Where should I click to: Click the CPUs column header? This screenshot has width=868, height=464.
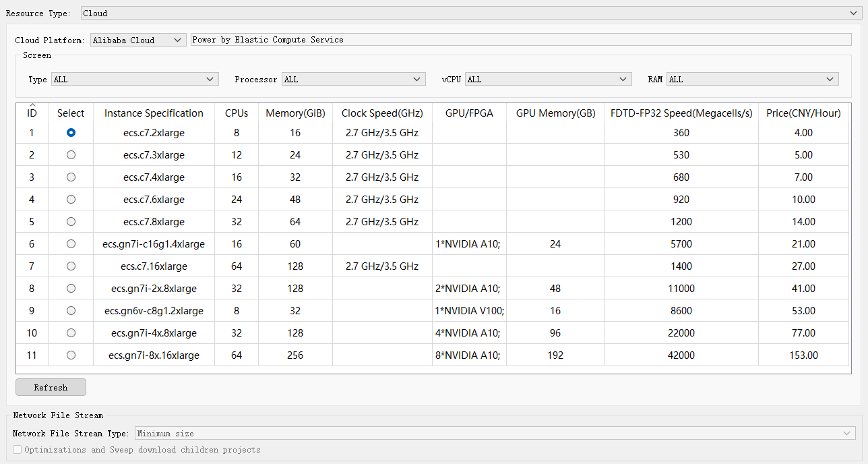(x=237, y=113)
